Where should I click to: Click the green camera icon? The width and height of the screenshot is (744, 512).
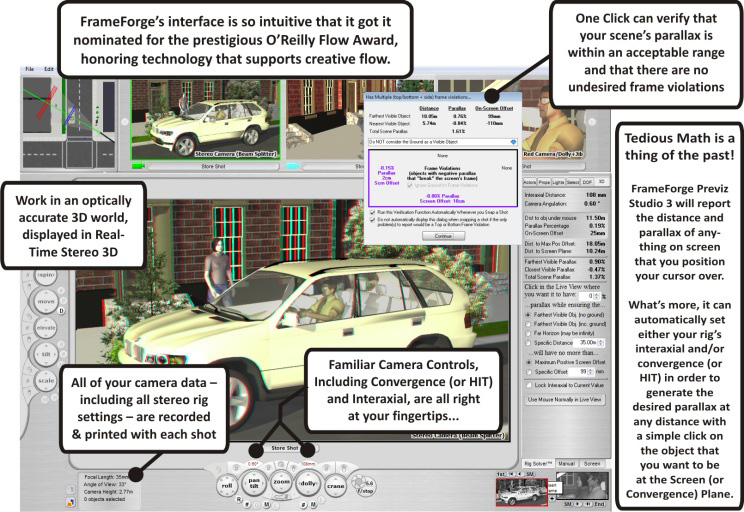(138, 166)
